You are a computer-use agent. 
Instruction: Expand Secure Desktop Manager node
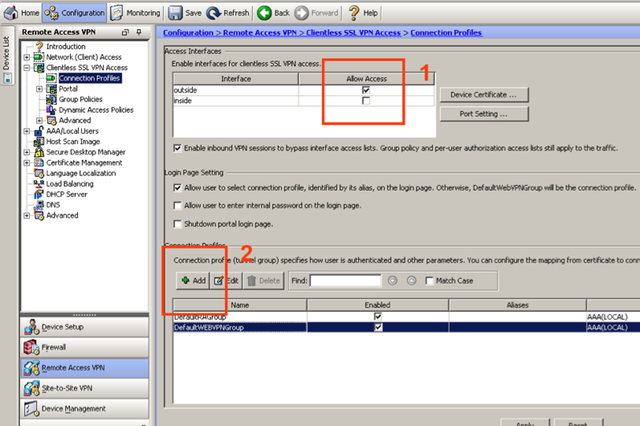[27, 152]
